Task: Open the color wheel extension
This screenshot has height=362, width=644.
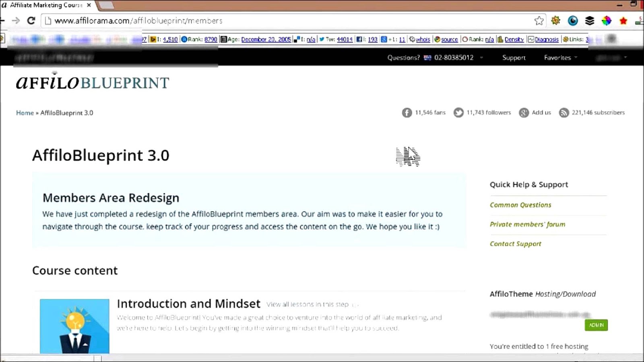Action: tap(607, 21)
